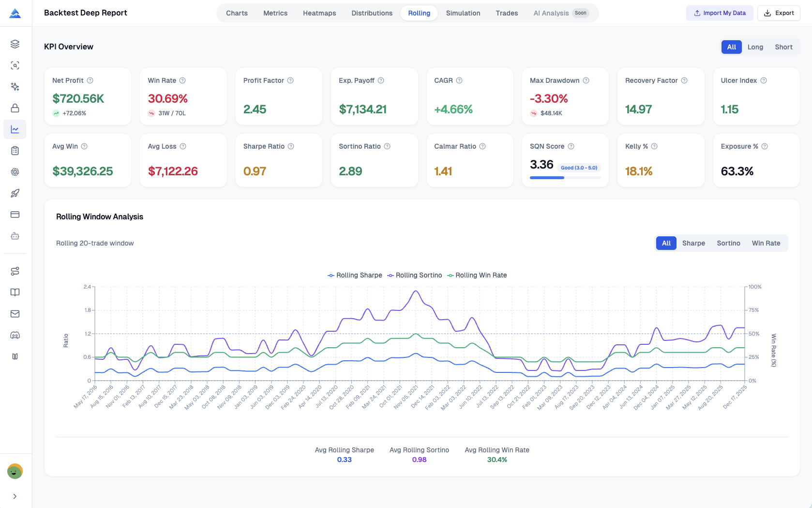This screenshot has width=812, height=508.
Task: Open the user avatar at bottom left
Action: click(x=15, y=471)
